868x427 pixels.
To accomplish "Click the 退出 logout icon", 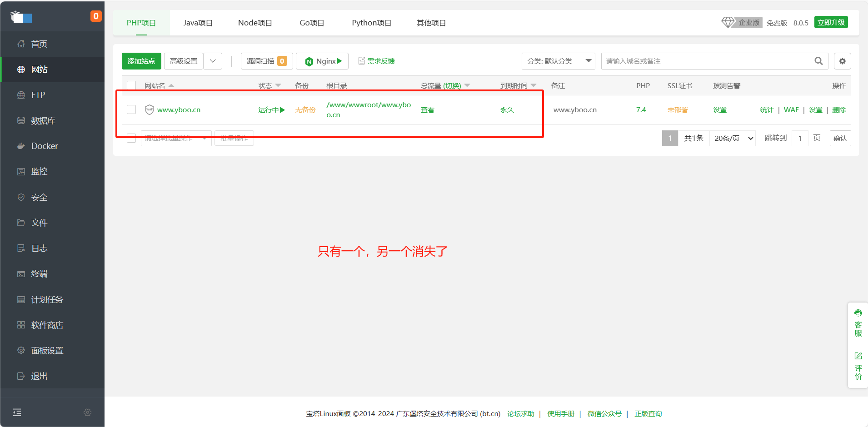I will (x=21, y=376).
